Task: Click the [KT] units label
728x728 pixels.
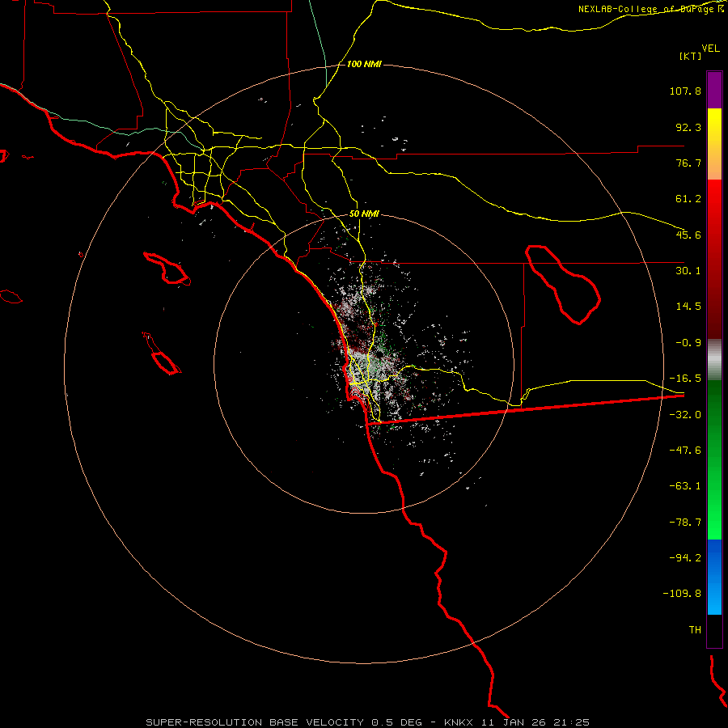Action: [691, 56]
